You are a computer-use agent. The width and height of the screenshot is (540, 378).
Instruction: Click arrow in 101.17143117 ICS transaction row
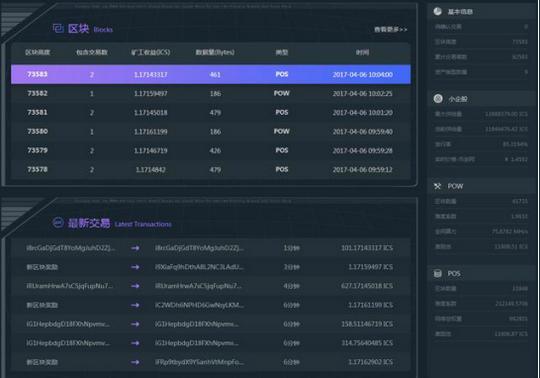135,248
